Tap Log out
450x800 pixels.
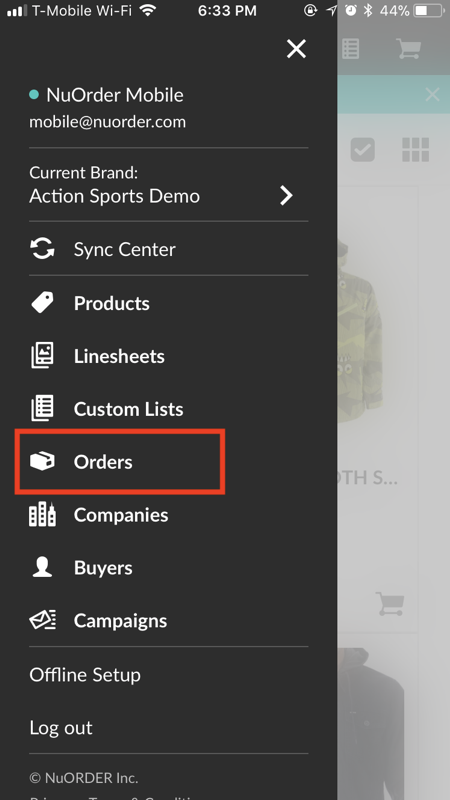pos(61,728)
